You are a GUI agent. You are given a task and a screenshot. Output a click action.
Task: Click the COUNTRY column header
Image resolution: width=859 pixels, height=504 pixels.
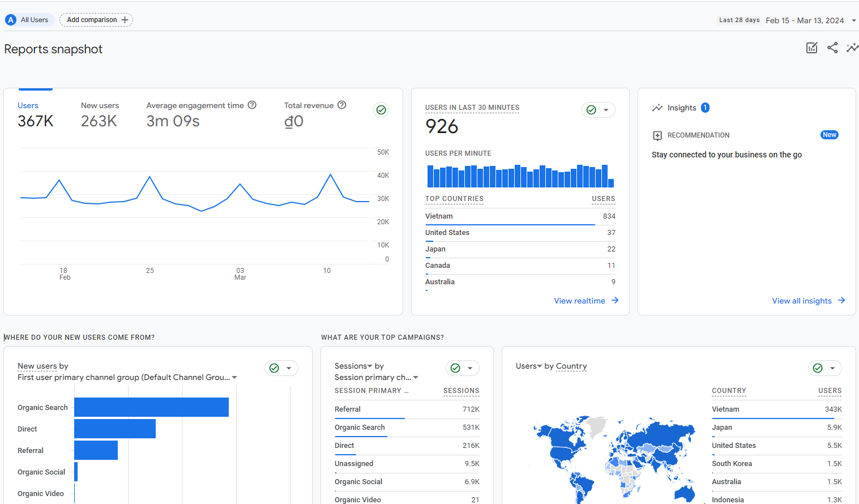(729, 391)
